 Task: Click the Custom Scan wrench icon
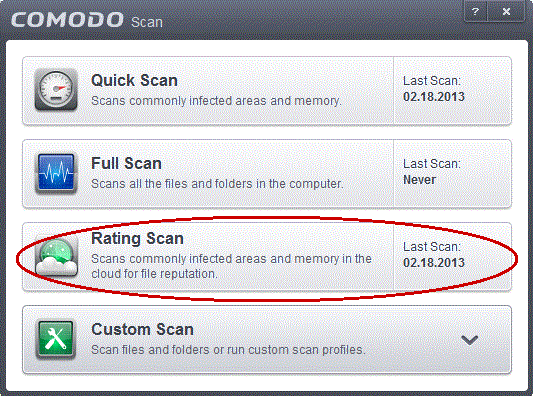coord(56,339)
